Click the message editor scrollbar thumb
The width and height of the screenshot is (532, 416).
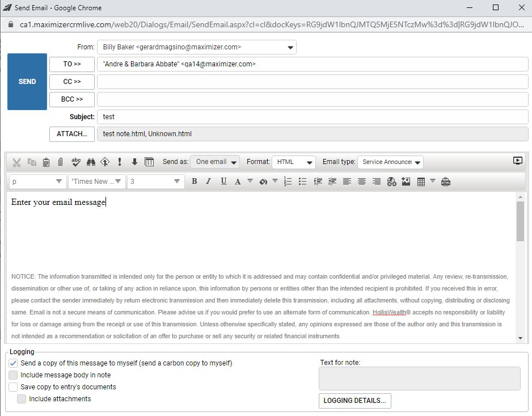[x=520, y=221]
